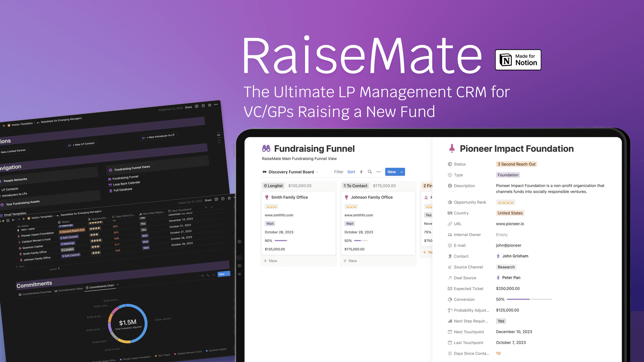Click the binoculars icon beside Fundraising Funnel title
This screenshot has width=644, height=362.
coord(266,148)
